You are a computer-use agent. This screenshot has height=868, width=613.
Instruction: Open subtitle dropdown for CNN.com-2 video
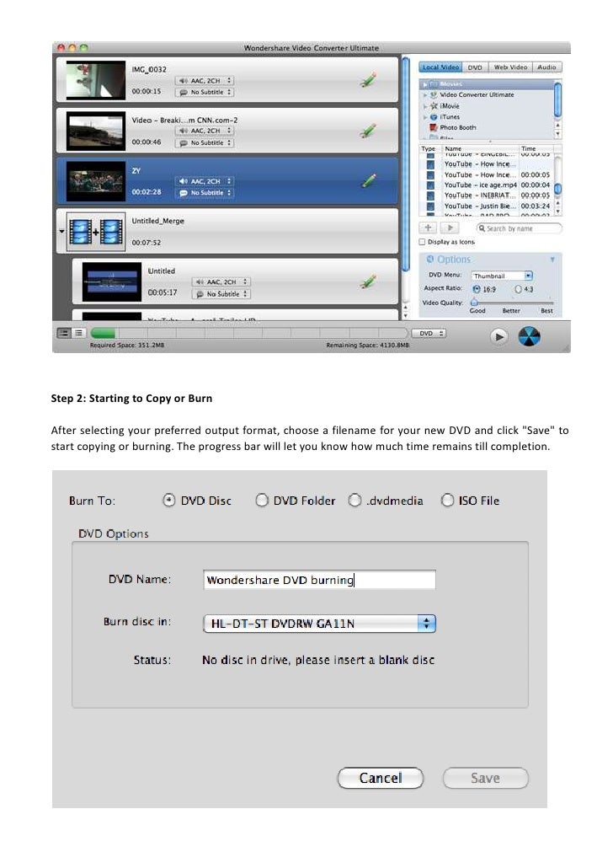click(205, 142)
